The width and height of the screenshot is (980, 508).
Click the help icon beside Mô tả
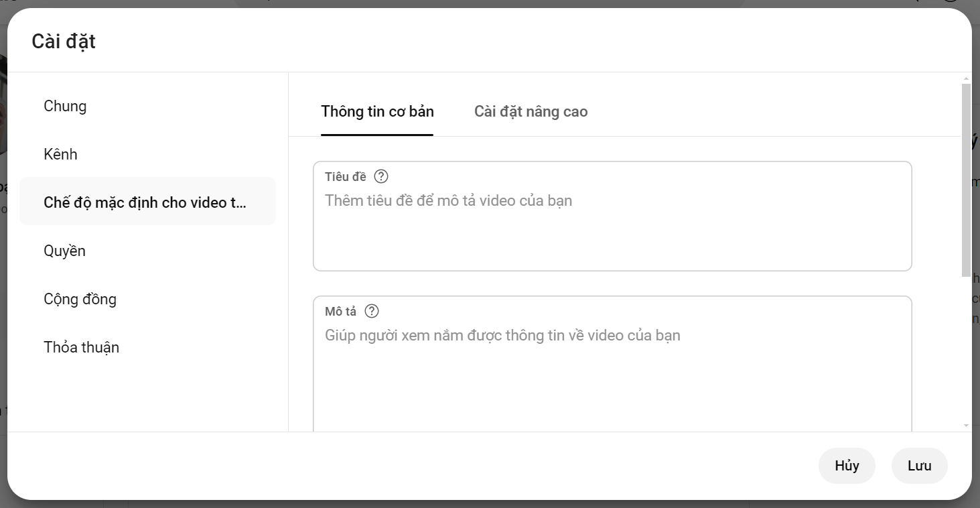point(372,311)
